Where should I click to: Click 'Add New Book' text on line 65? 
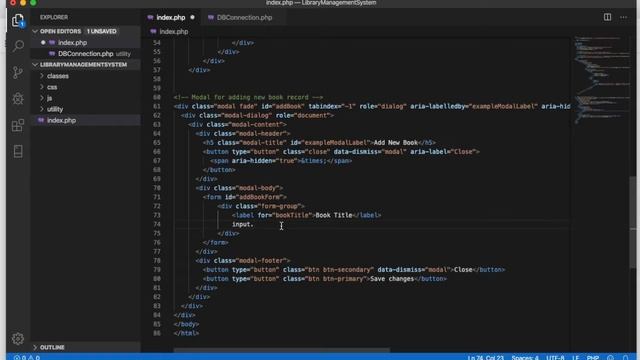click(x=396, y=142)
